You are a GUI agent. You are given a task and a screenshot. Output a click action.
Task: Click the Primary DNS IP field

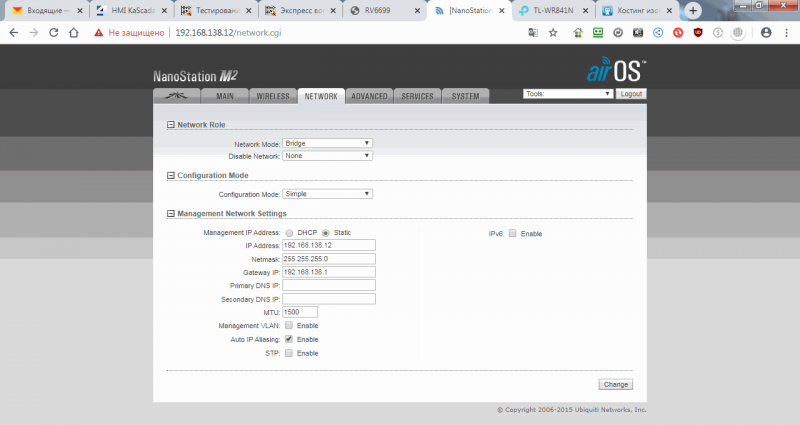click(x=329, y=285)
